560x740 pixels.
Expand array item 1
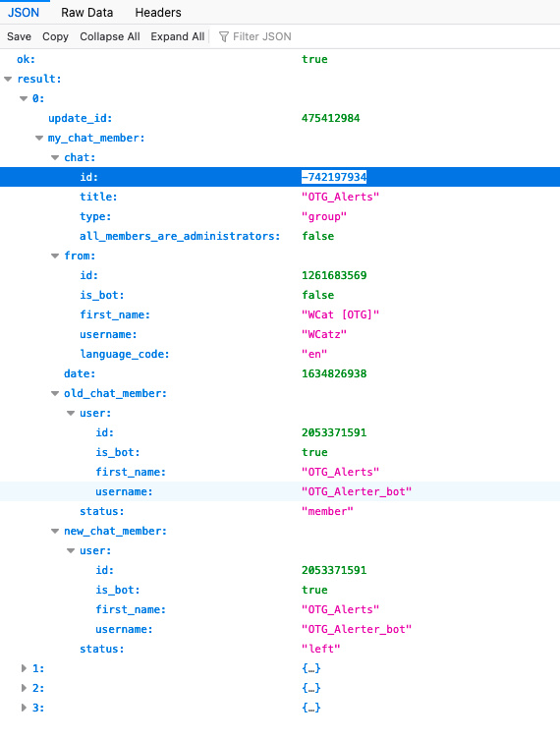[24, 668]
